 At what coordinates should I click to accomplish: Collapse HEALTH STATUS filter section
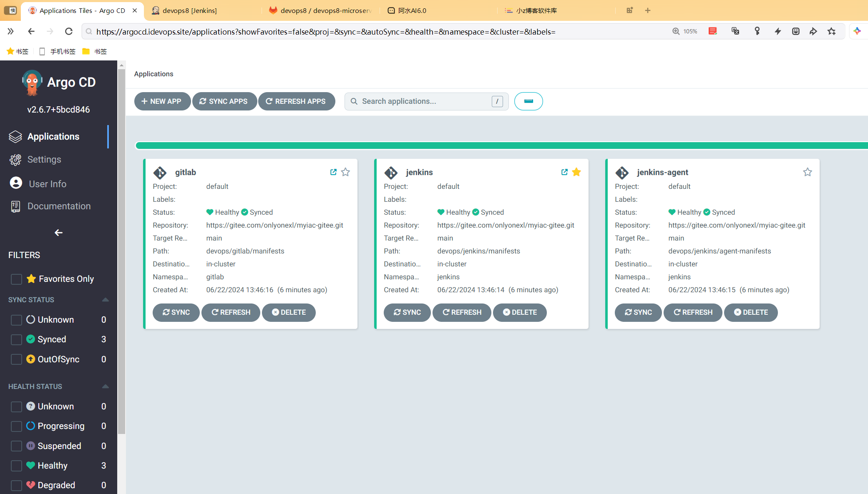[105, 386]
